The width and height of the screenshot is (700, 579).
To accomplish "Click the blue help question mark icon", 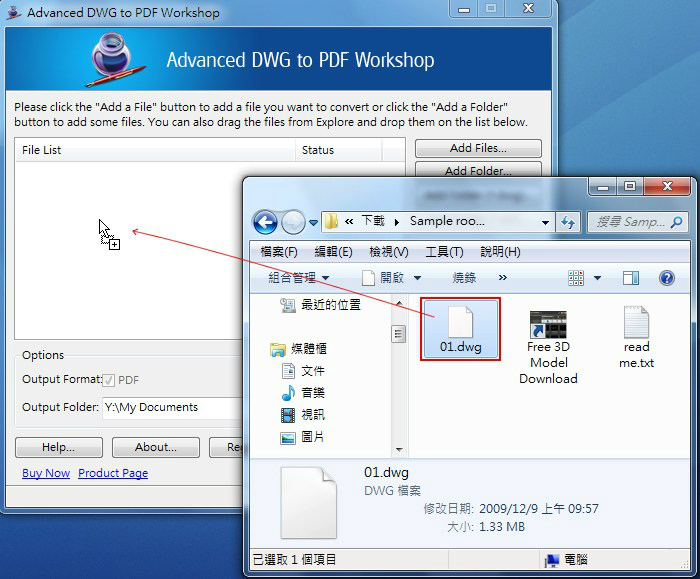I will pos(667,278).
